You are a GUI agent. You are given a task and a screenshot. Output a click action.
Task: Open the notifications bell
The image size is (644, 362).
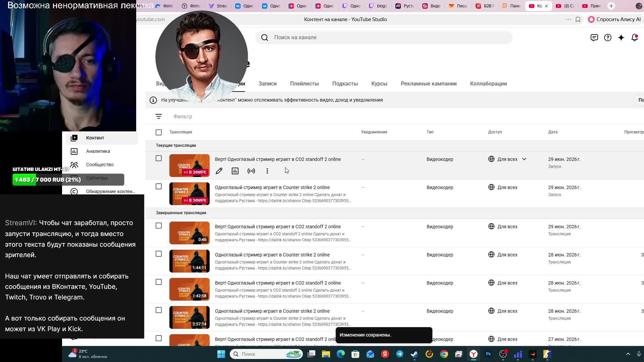(635, 38)
